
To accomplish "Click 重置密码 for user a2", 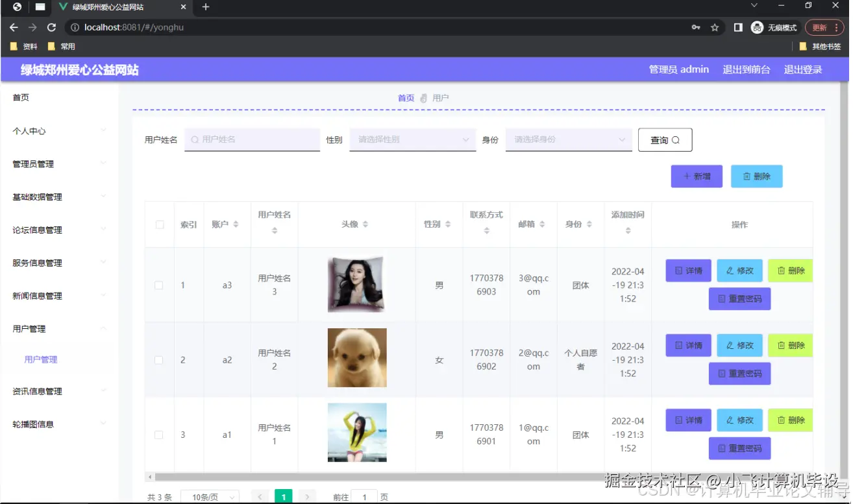I will point(739,374).
